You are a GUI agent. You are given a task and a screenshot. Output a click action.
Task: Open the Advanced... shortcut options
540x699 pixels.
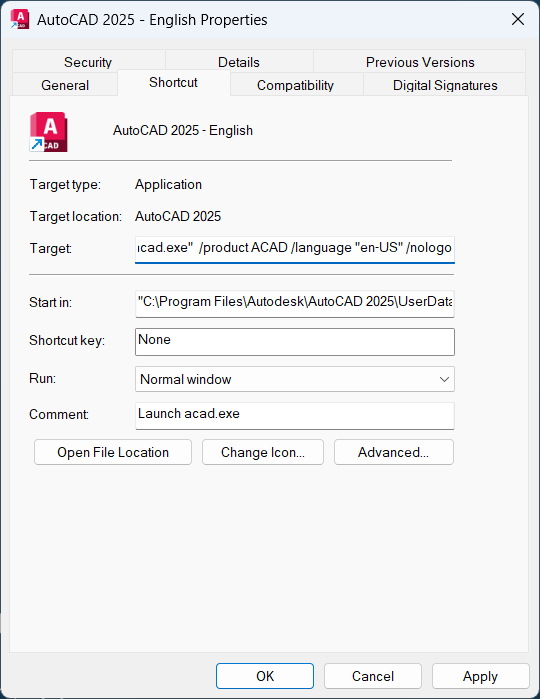coord(394,452)
